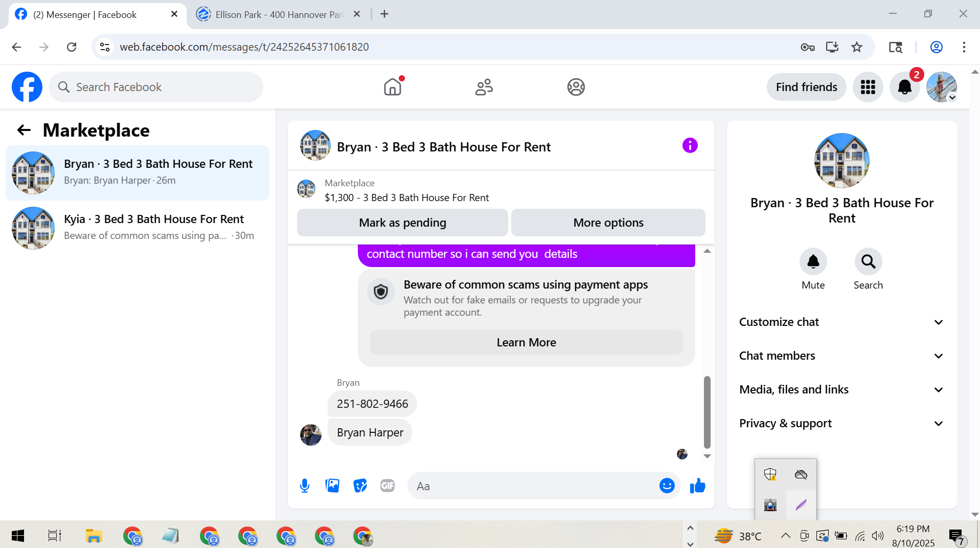The width and height of the screenshot is (980, 548).
Task: Open the emoji picker smiley
Action: click(x=667, y=486)
